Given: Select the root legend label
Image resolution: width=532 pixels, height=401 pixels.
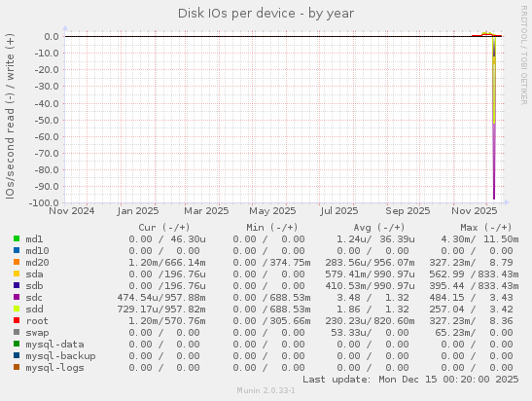Looking at the screenshot, I should 37,321.
